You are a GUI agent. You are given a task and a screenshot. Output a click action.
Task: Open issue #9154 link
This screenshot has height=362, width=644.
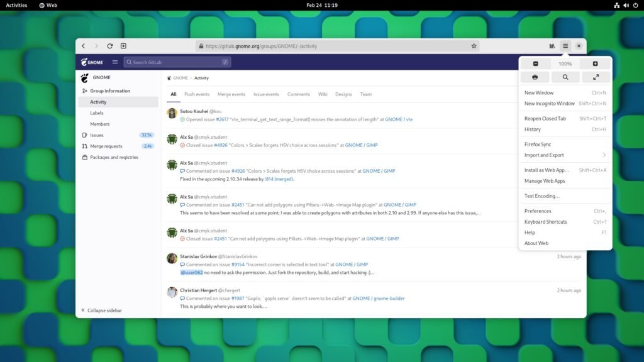238,265
